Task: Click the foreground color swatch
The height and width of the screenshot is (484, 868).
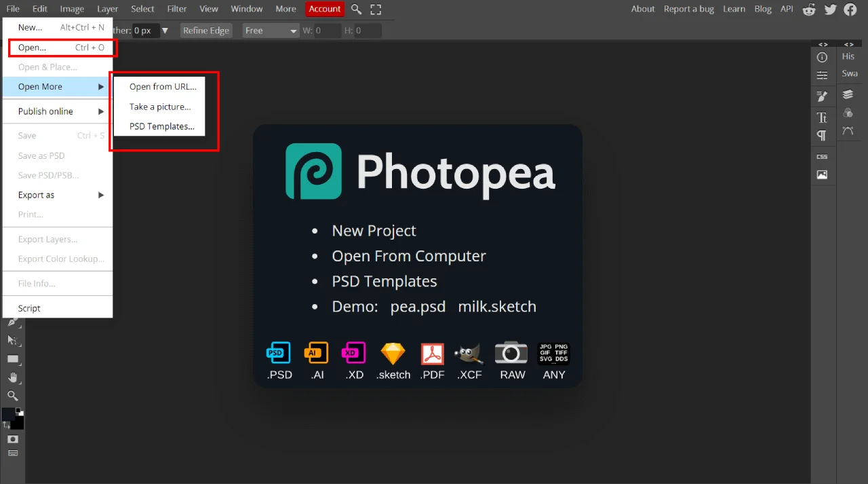Action: tap(9, 414)
